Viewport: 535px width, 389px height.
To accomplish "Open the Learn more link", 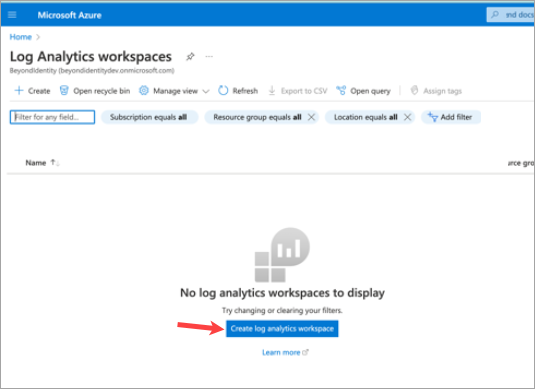I will pos(281,352).
